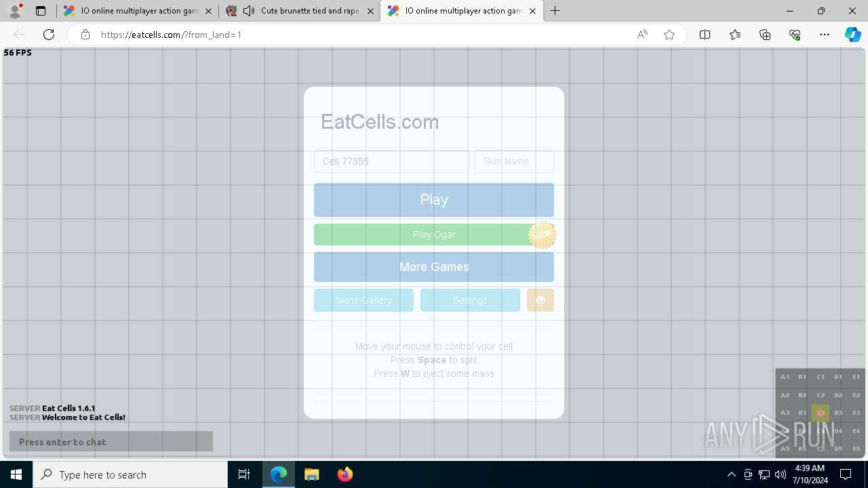Activate the Read aloud icon
868x488 pixels.
point(642,35)
